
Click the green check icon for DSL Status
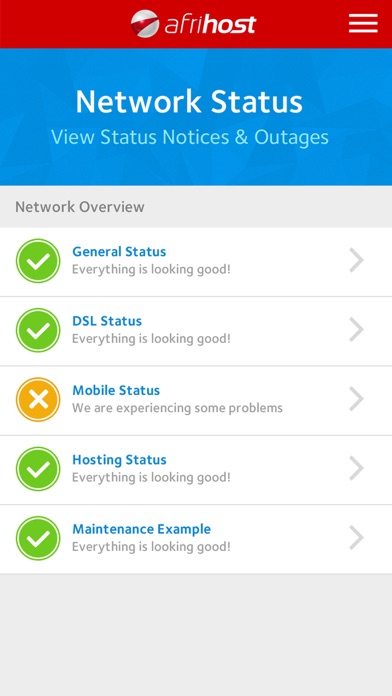point(38,330)
